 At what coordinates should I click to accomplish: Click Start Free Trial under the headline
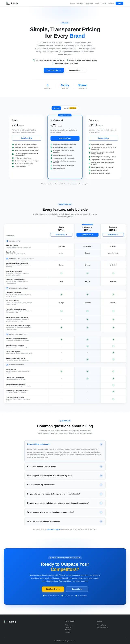point(54,70)
